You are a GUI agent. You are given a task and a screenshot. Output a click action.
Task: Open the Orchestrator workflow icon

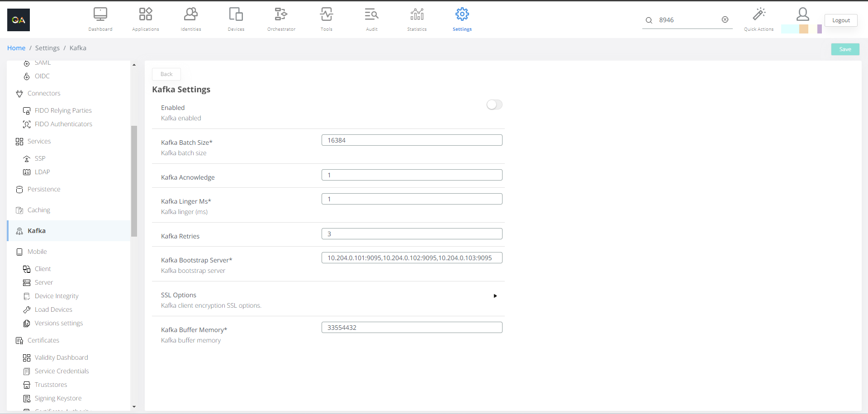281,14
